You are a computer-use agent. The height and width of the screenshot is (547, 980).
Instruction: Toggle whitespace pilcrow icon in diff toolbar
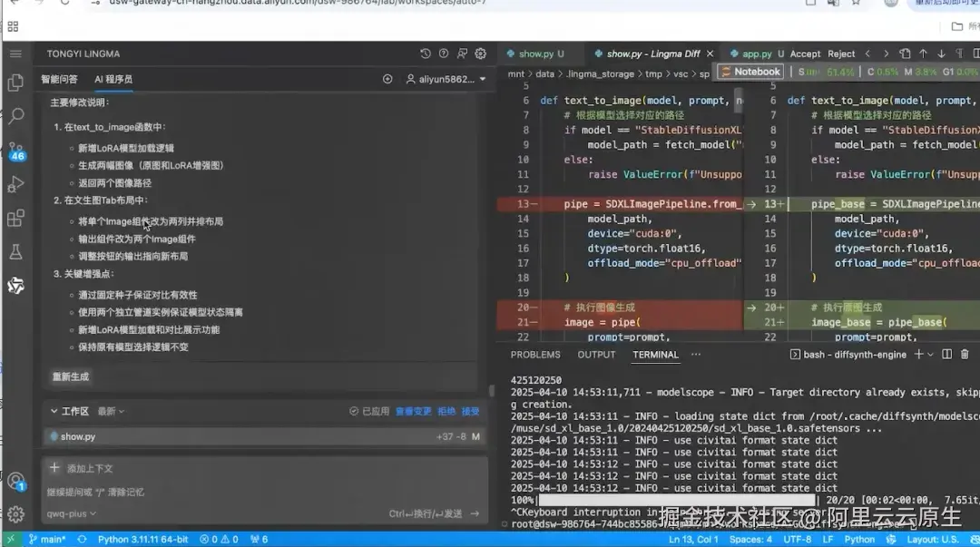click(959, 54)
